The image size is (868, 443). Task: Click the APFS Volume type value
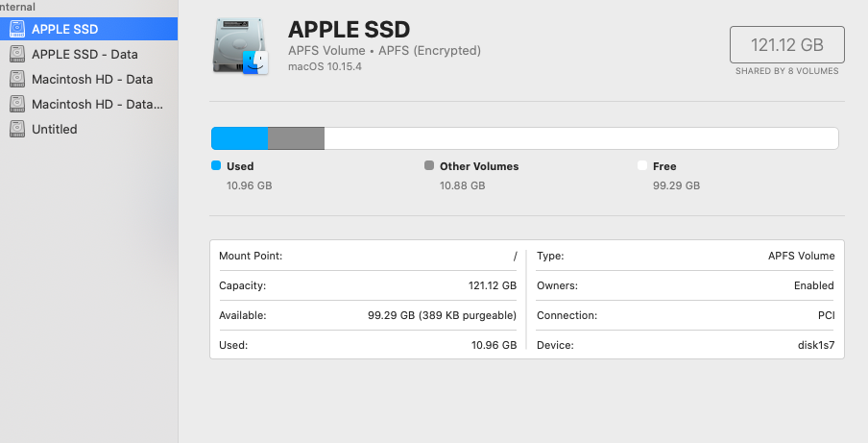tap(801, 256)
